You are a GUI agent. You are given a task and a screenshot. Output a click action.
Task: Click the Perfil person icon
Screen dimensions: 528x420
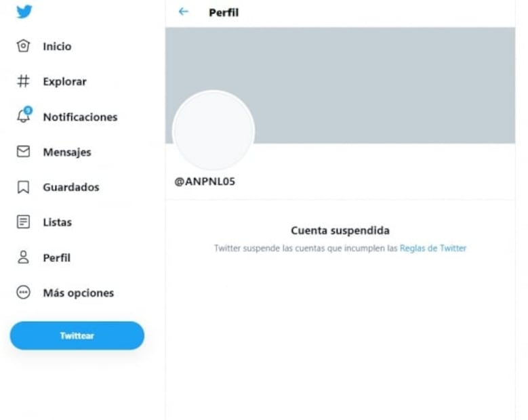pyautogui.click(x=23, y=257)
